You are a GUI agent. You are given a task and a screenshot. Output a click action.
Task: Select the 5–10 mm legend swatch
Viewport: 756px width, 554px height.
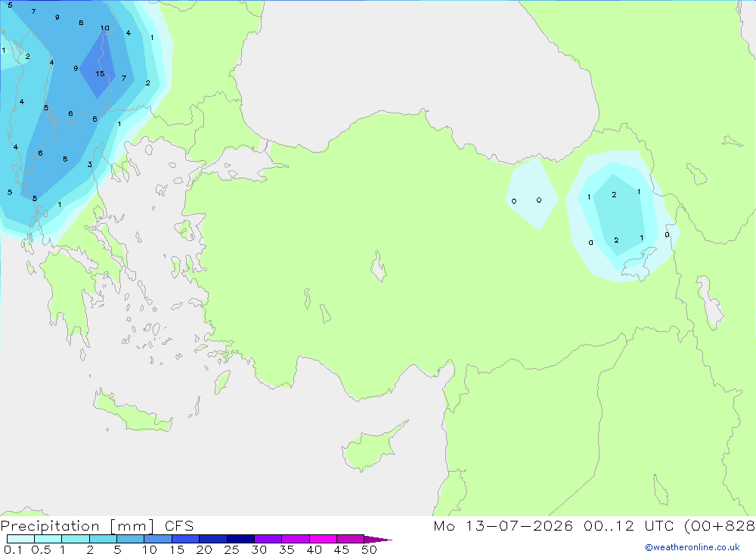click(131, 539)
